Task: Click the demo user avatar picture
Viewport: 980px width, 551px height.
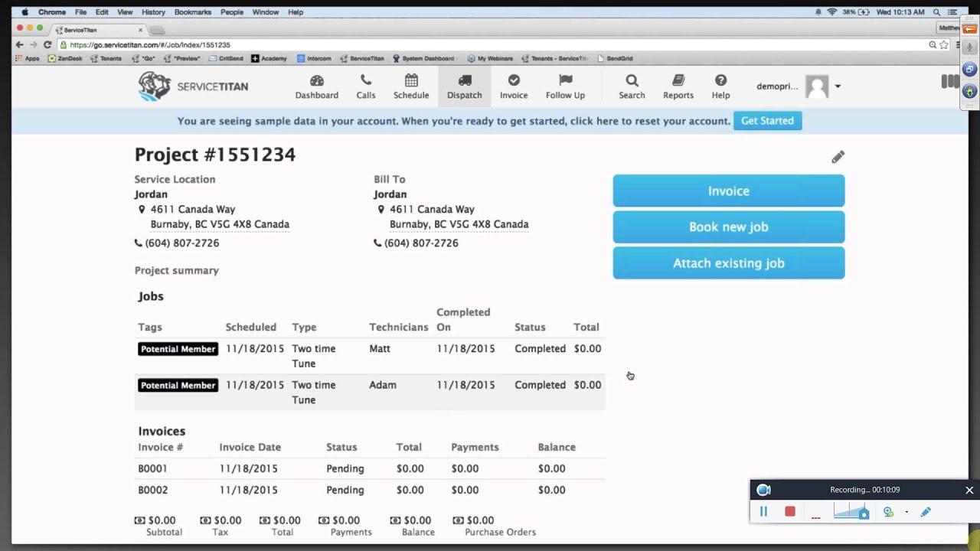Action: tap(817, 86)
